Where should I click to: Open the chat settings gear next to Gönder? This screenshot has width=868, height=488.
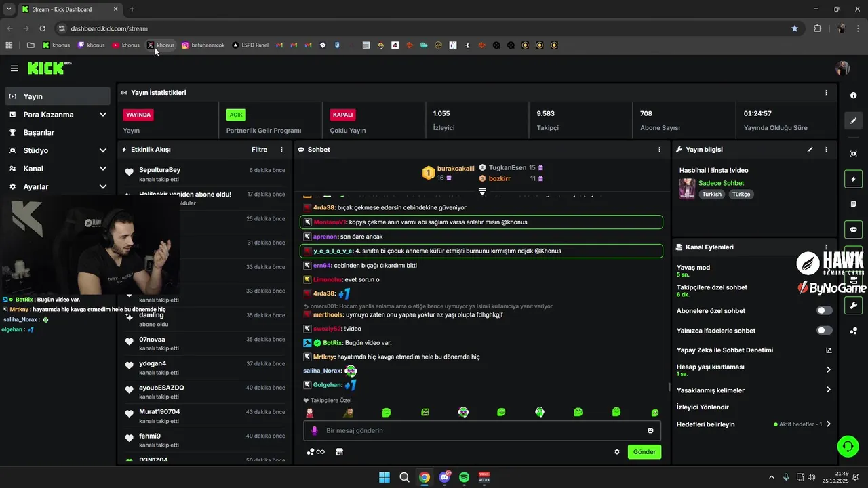coord(617,452)
